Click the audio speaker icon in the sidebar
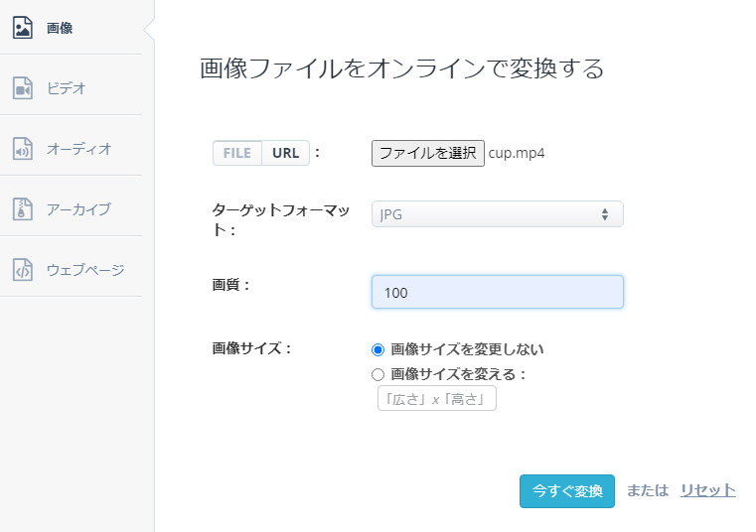 23,149
